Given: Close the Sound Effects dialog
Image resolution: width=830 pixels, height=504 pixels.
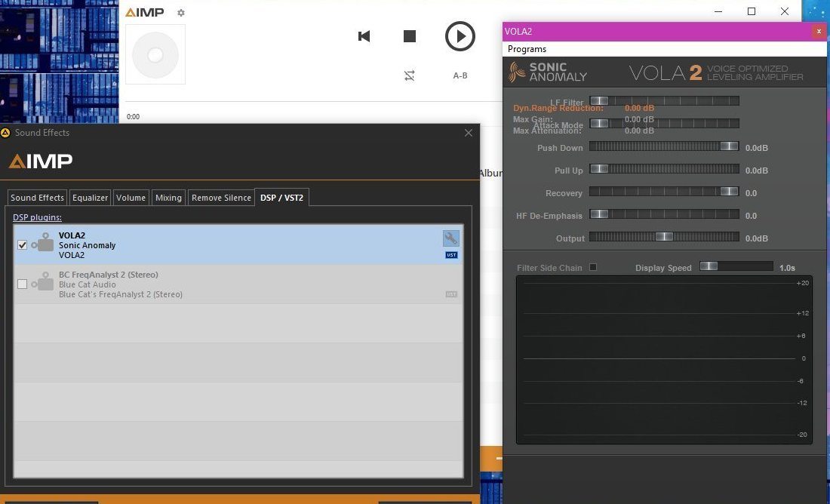Looking at the screenshot, I should tap(469, 133).
